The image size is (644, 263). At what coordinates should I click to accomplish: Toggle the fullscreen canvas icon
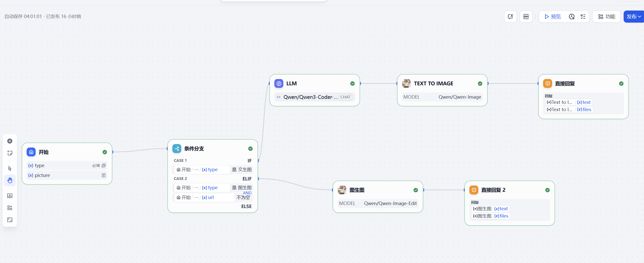pyautogui.click(x=10, y=220)
